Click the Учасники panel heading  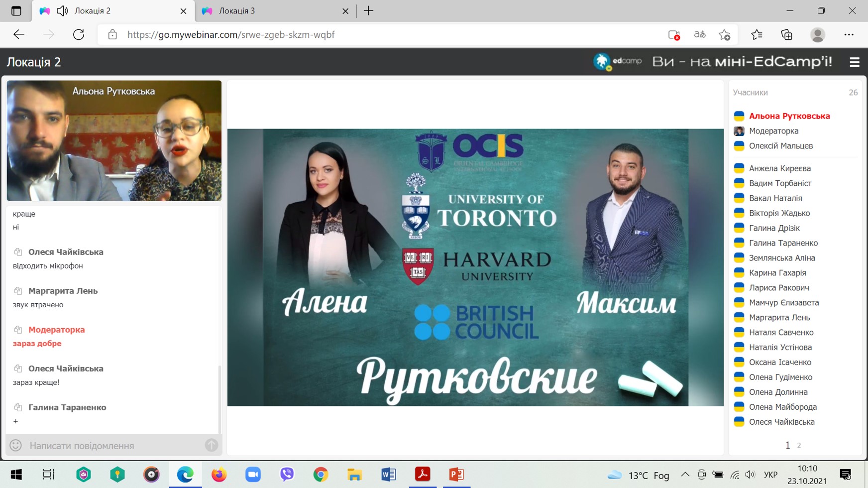click(750, 93)
